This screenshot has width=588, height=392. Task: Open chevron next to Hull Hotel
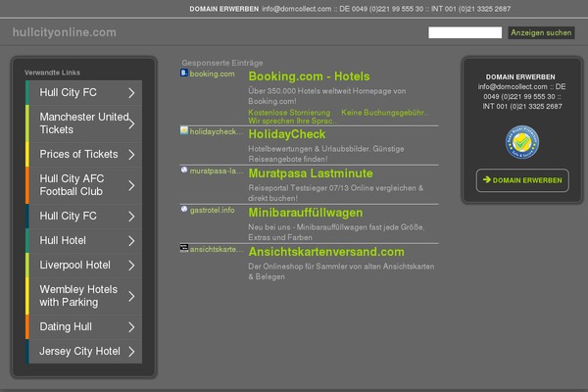tap(131, 241)
